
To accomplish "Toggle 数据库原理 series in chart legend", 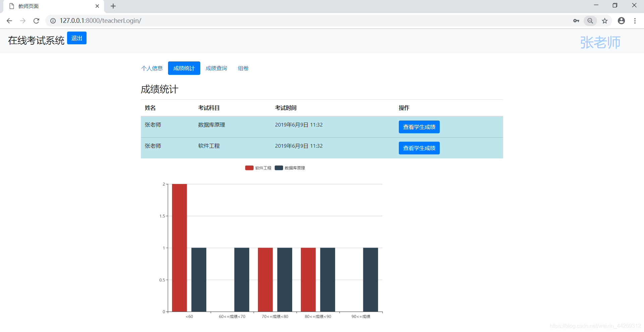I will point(290,168).
